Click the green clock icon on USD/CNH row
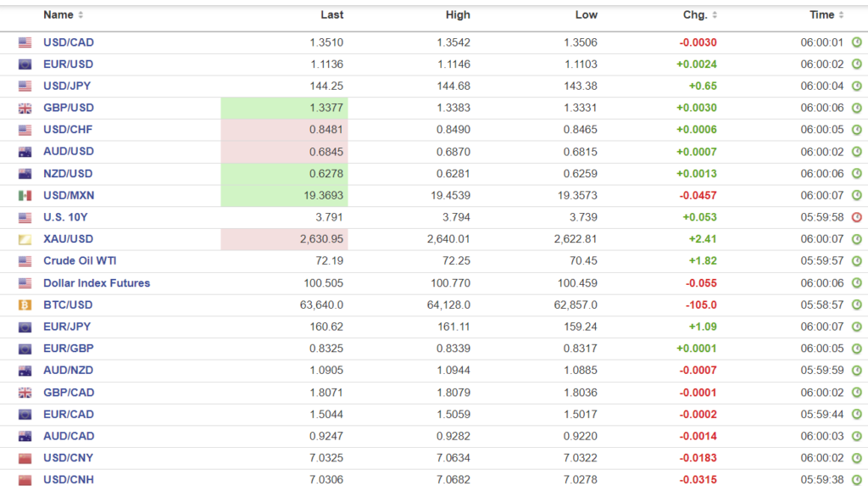This screenshot has width=868, height=486. click(x=856, y=481)
